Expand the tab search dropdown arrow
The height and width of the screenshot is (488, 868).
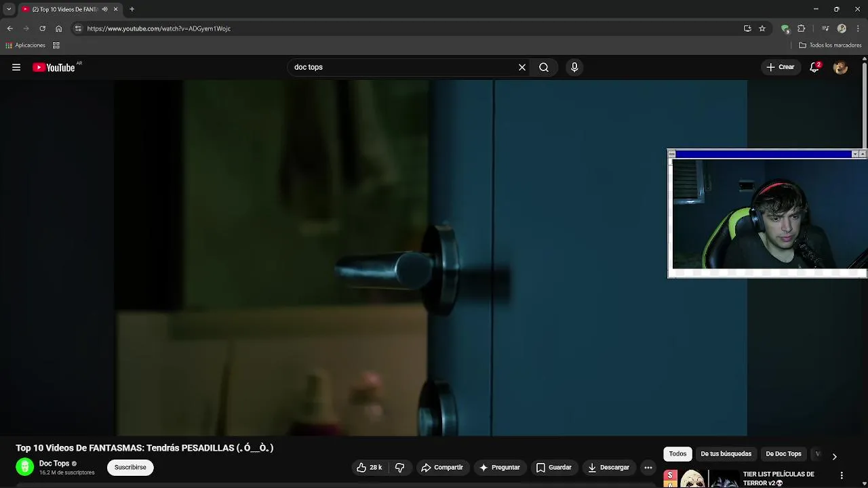(9, 9)
